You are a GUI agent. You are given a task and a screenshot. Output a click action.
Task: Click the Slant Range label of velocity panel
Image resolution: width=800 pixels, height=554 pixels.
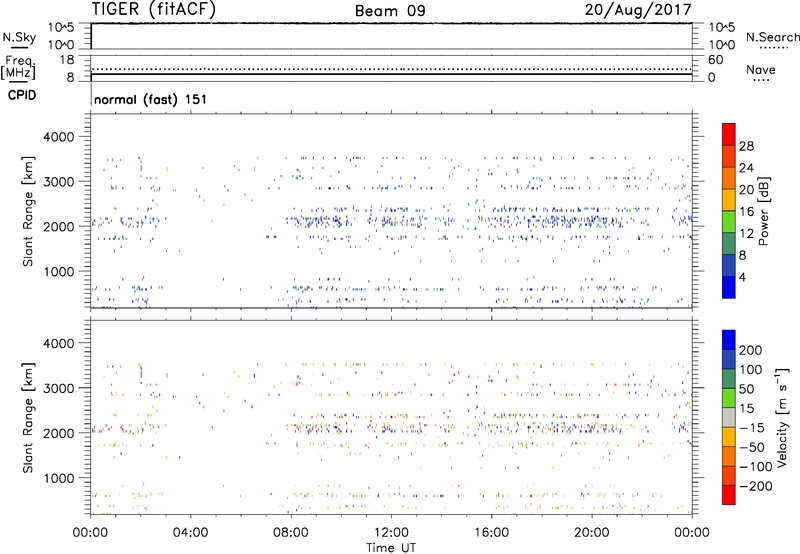pos(28,418)
